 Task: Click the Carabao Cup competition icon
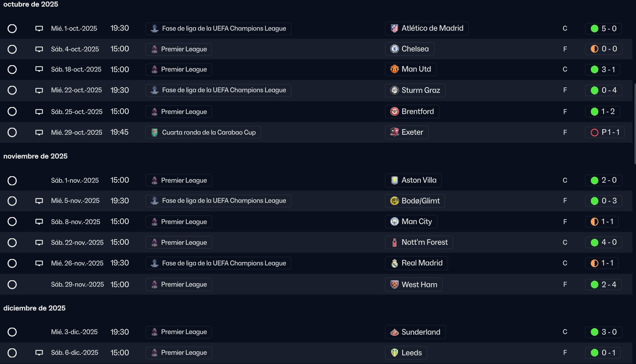point(155,133)
